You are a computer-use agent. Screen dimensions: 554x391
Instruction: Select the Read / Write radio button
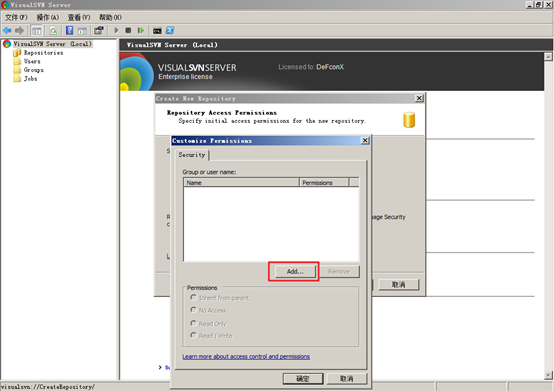point(193,335)
